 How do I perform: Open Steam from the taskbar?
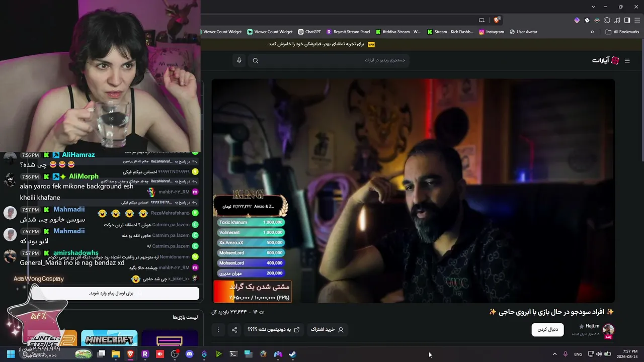(x=292, y=354)
